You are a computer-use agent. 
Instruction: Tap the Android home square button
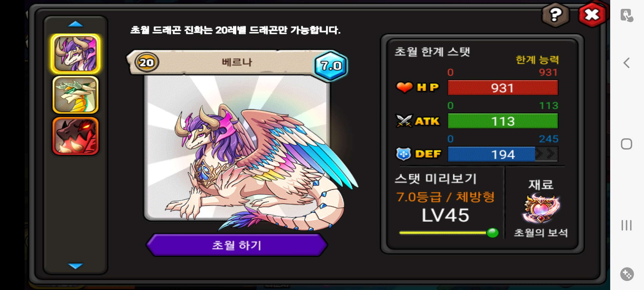627,144
